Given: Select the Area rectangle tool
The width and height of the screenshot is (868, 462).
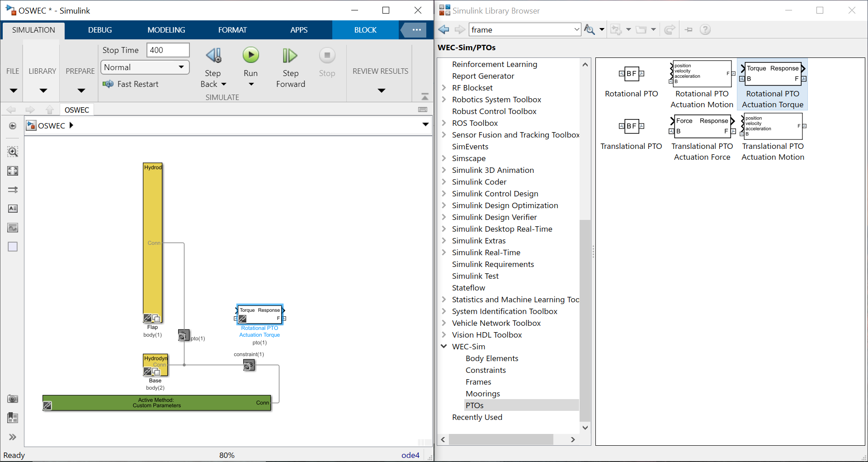Looking at the screenshot, I should [x=13, y=247].
